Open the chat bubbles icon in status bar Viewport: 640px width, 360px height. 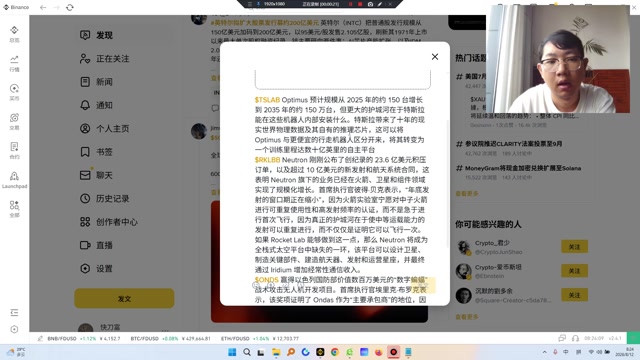tap(562, 338)
